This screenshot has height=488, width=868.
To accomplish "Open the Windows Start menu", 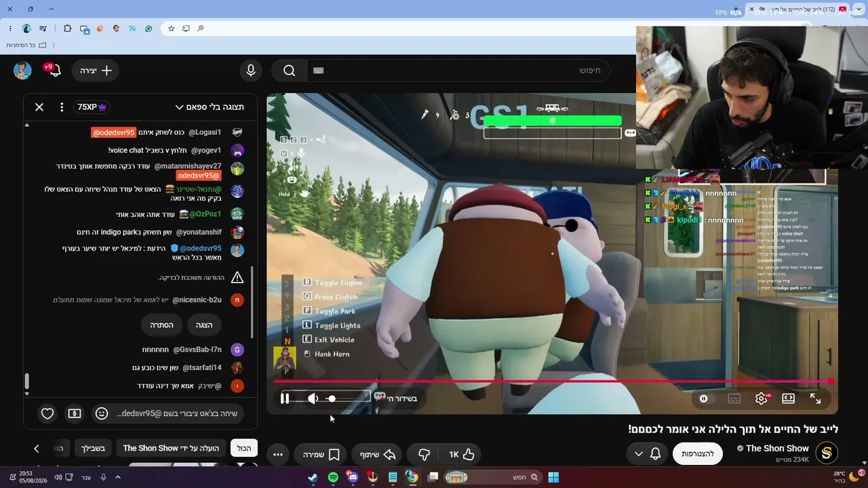I will pyautogui.click(x=553, y=477).
